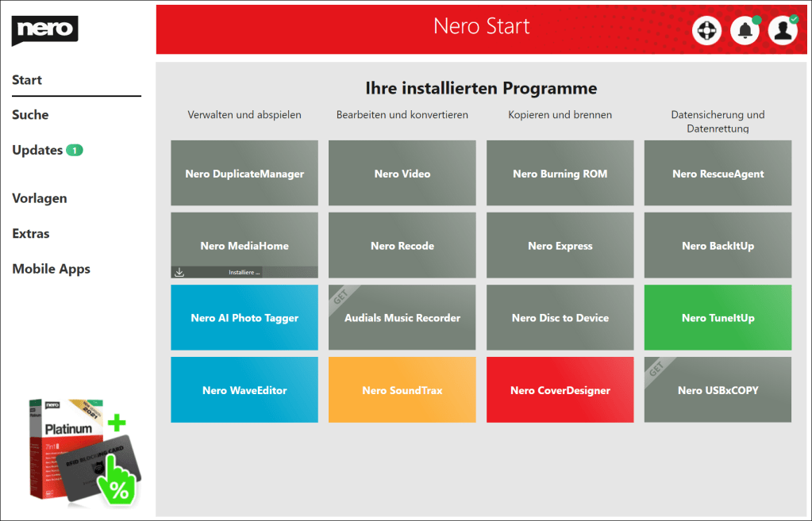Open the notifications bell icon
The height and width of the screenshot is (521, 812).
coord(745,31)
